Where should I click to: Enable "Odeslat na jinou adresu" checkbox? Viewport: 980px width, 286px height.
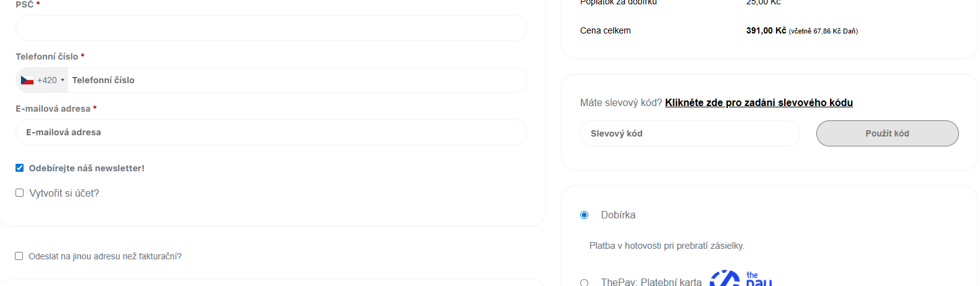pyautogui.click(x=19, y=256)
